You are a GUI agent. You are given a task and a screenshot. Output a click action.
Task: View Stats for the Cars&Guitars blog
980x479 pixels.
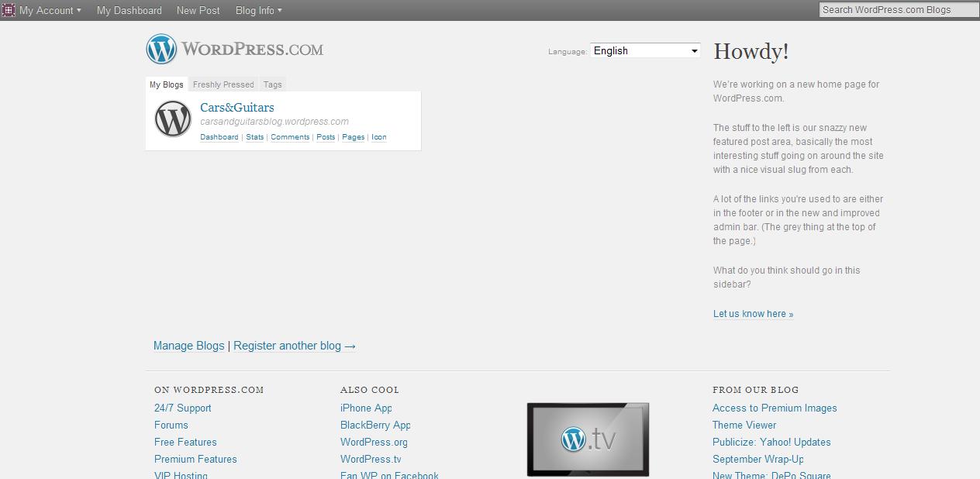pos(255,137)
